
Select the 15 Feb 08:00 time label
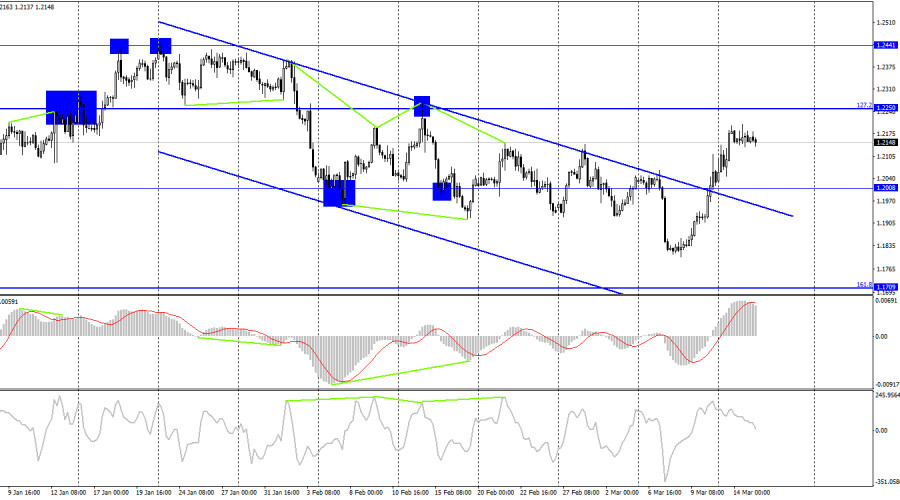[453, 493]
